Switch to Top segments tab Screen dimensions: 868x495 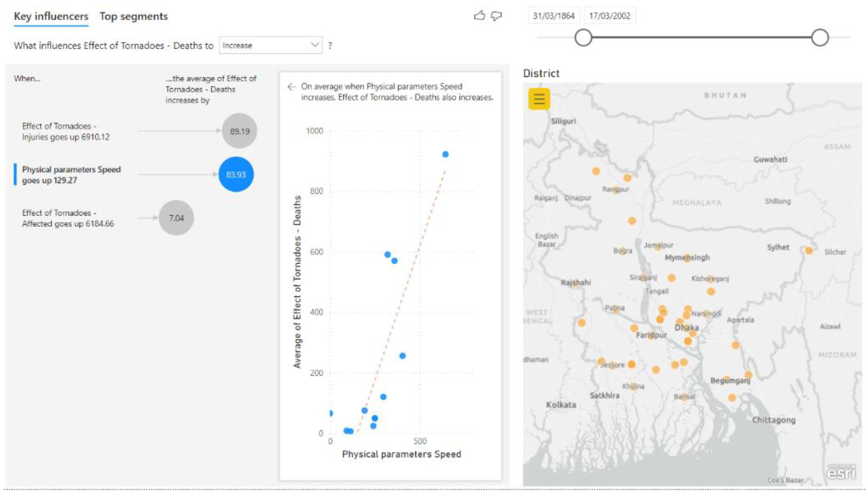(134, 16)
